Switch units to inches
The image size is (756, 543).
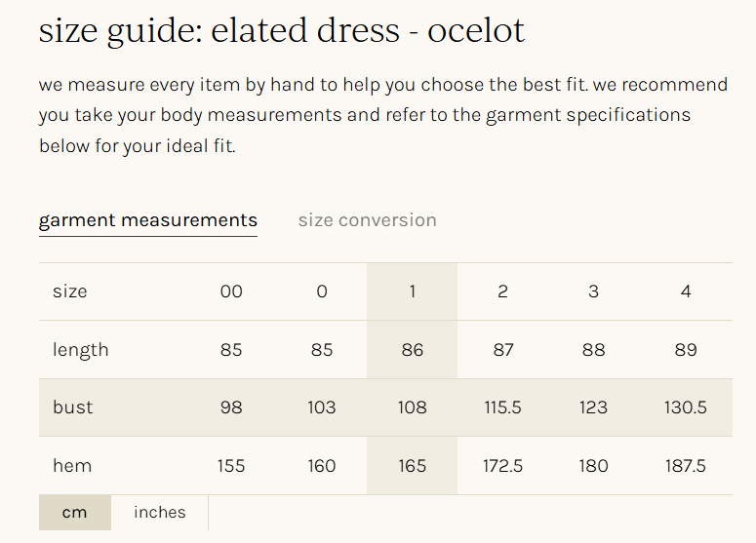click(160, 513)
